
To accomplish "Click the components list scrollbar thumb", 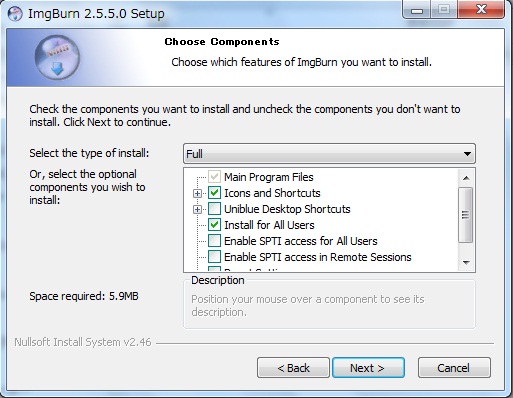I will [466, 215].
